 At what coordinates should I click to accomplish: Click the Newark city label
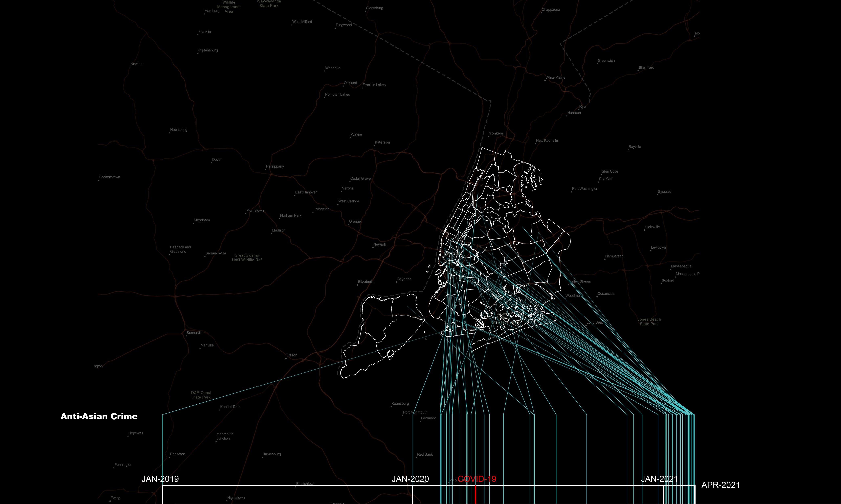[379, 245]
